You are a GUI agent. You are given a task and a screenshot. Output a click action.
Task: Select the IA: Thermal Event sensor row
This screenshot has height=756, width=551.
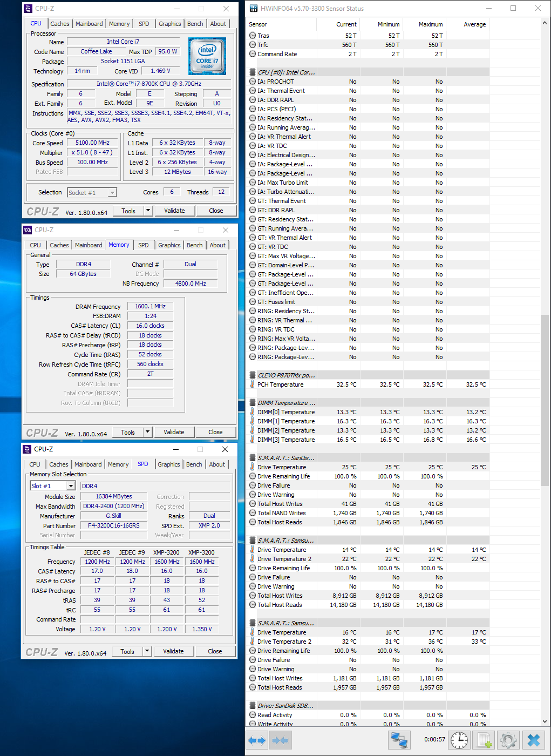368,91
